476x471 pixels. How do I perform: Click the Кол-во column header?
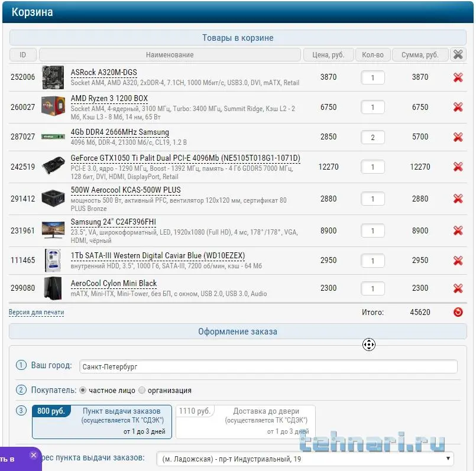coord(373,54)
